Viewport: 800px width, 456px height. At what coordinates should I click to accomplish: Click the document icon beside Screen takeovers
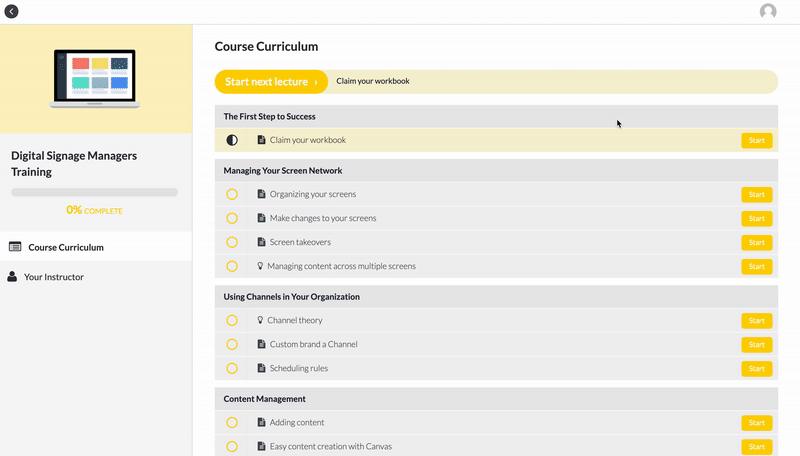(x=261, y=242)
